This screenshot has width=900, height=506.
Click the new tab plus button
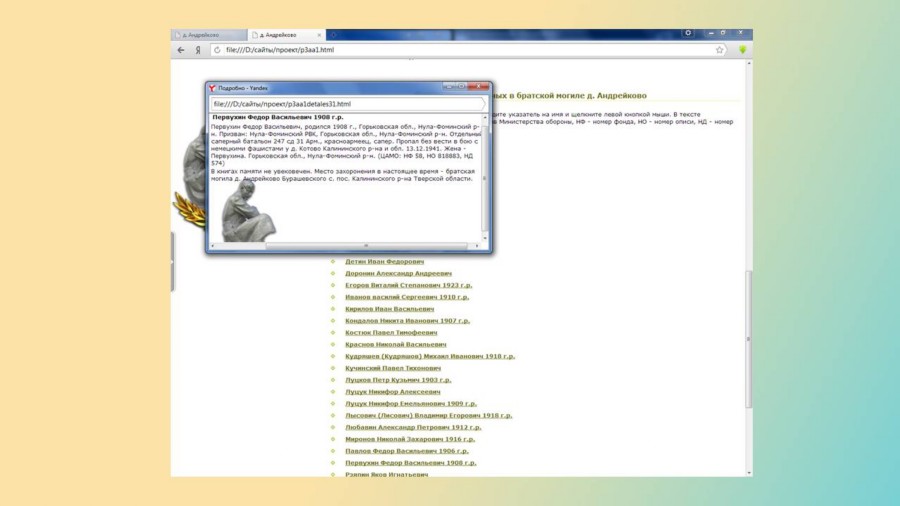click(334, 35)
